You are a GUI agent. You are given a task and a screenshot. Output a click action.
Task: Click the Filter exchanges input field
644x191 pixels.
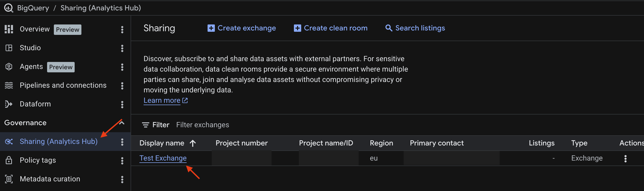click(x=203, y=125)
